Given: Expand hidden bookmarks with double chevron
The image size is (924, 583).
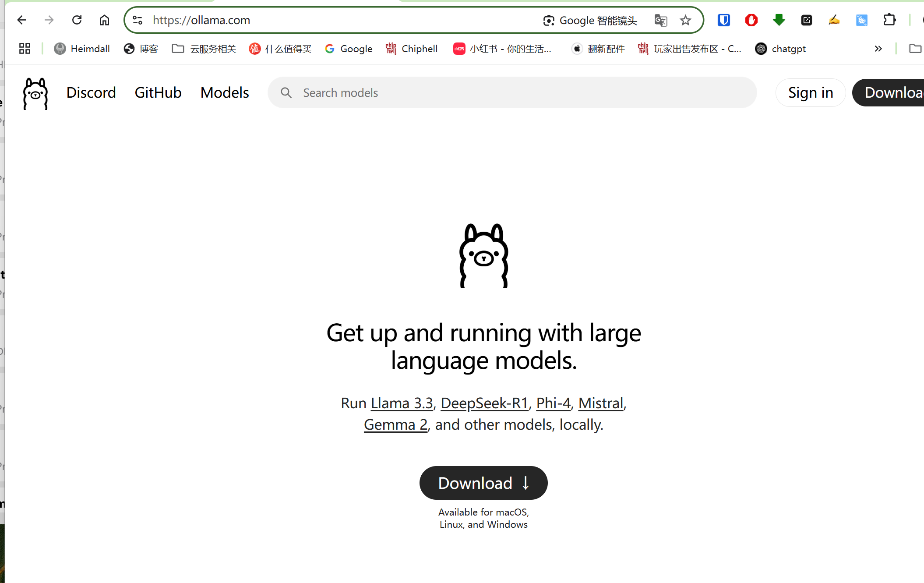Looking at the screenshot, I should click(x=878, y=49).
